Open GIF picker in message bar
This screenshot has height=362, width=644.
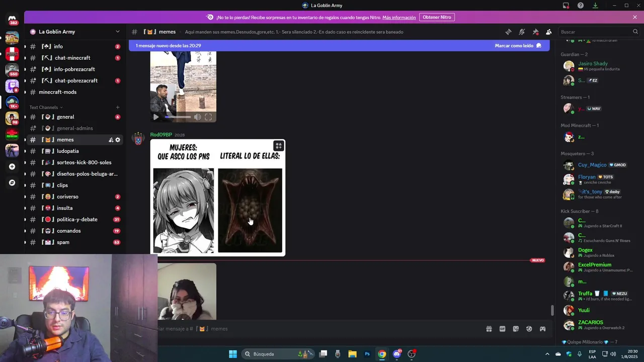click(x=502, y=329)
